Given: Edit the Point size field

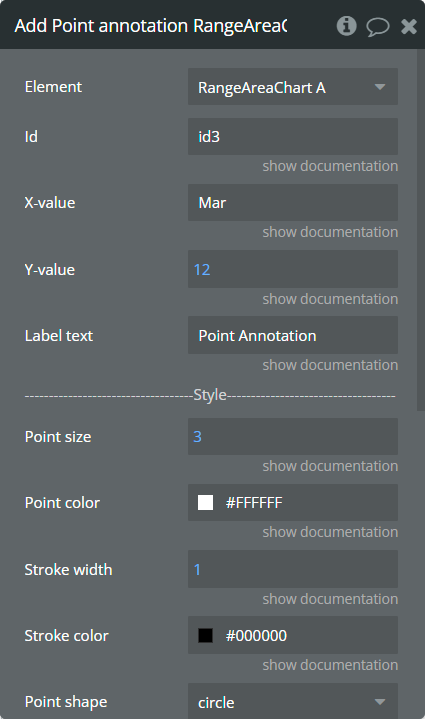Looking at the screenshot, I should pyautogui.click(x=293, y=436).
